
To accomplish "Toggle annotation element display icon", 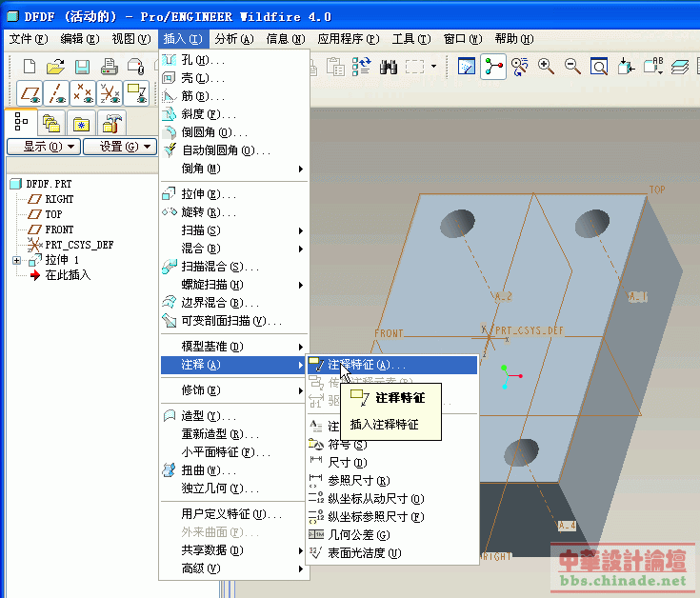I will click(x=136, y=93).
